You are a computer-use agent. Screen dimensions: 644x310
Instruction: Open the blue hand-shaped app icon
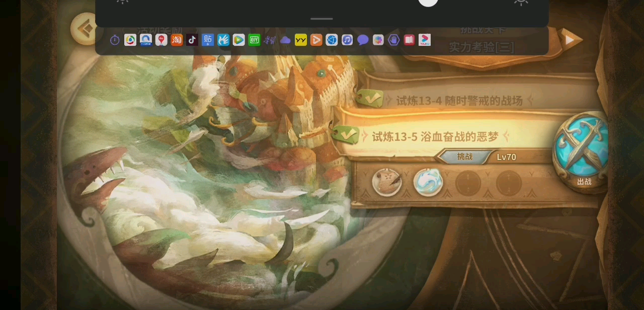tap(223, 40)
